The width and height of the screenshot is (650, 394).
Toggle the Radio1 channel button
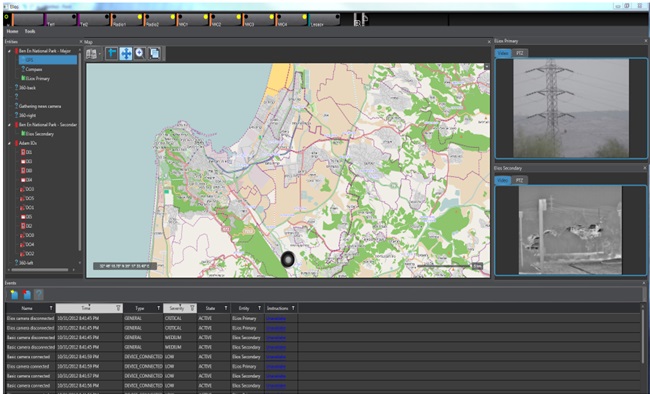point(127,19)
